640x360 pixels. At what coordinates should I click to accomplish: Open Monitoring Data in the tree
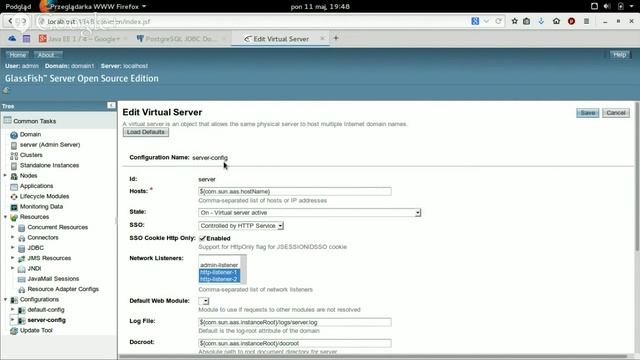click(41, 207)
